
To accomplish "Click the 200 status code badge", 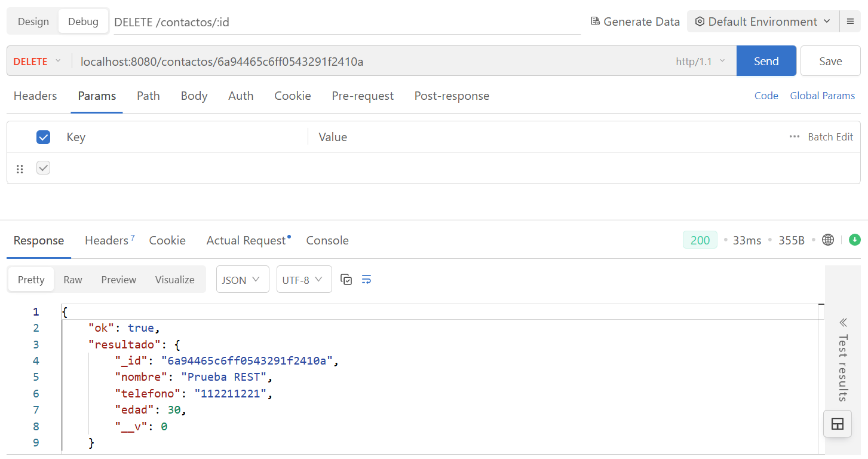I will [x=700, y=240].
